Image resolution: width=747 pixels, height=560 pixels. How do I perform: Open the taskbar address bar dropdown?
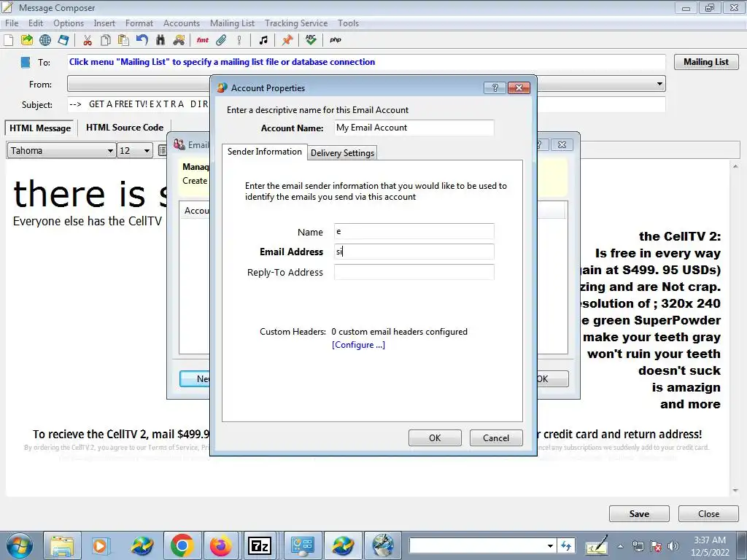[550, 545]
